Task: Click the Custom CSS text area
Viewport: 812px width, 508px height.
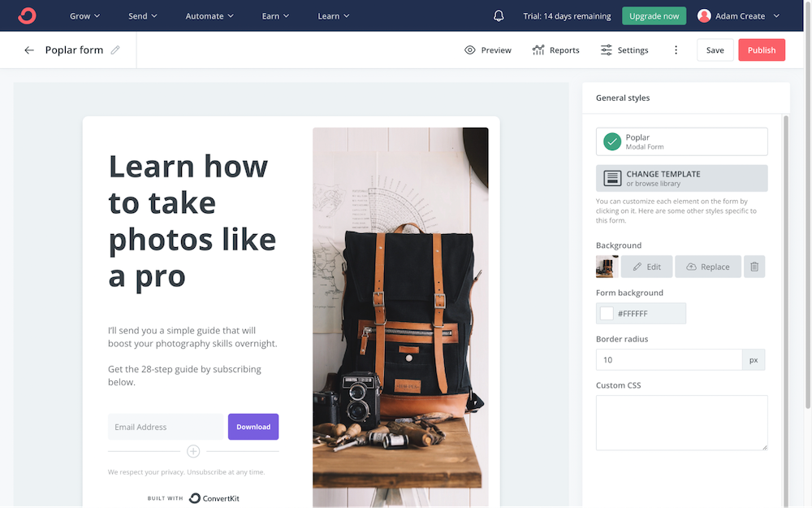Action: (x=681, y=423)
